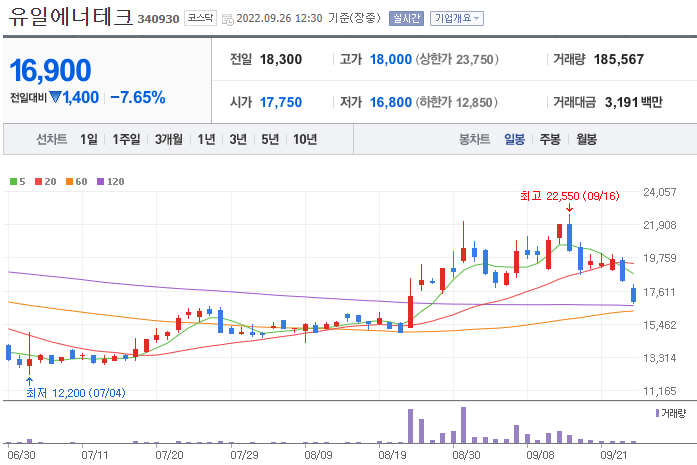697x465 pixels.
Task: Click the green 5-day moving average swatch
Action: [x=13, y=181]
